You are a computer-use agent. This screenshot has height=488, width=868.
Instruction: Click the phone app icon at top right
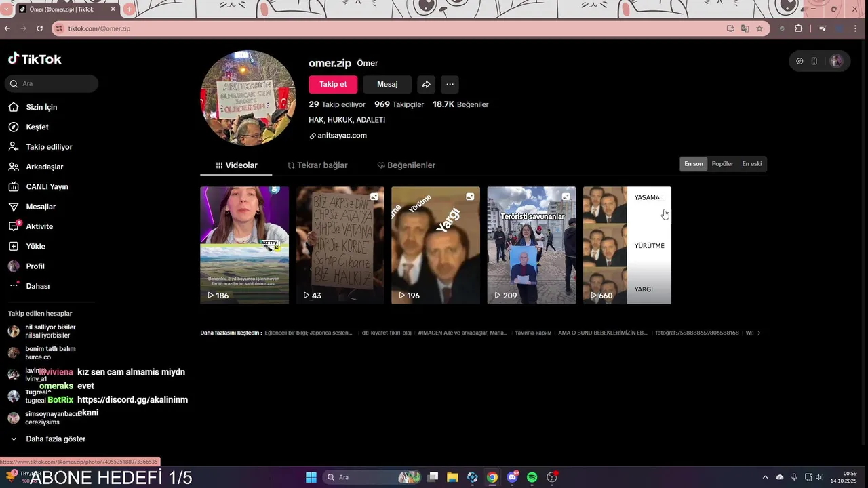[x=814, y=61]
